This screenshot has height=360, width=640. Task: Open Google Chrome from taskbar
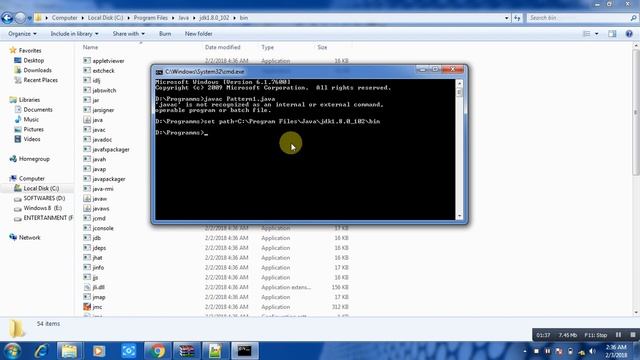pyautogui.click(x=158, y=351)
